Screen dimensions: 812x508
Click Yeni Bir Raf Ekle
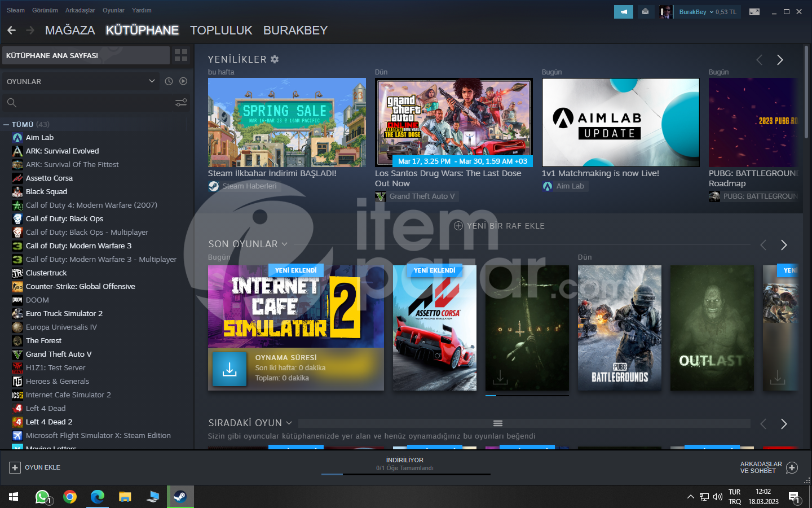(499, 226)
